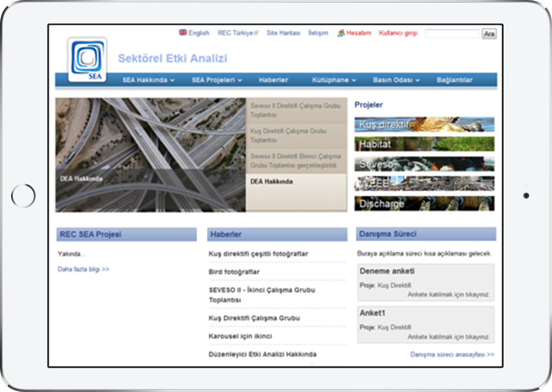The image size is (552, 392).
Task: Open Kuş direktifi çeşitli fotoğraflar news
Action: [x=258, y=254]
